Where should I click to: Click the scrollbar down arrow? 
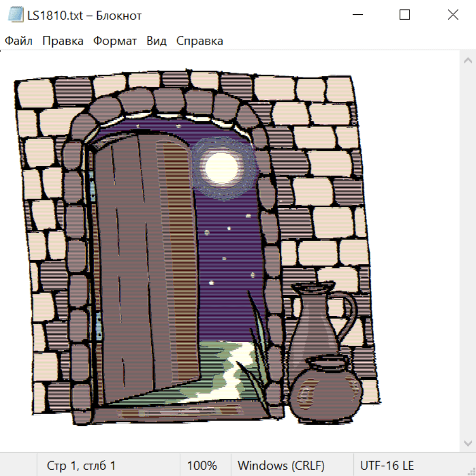[468, 443]
